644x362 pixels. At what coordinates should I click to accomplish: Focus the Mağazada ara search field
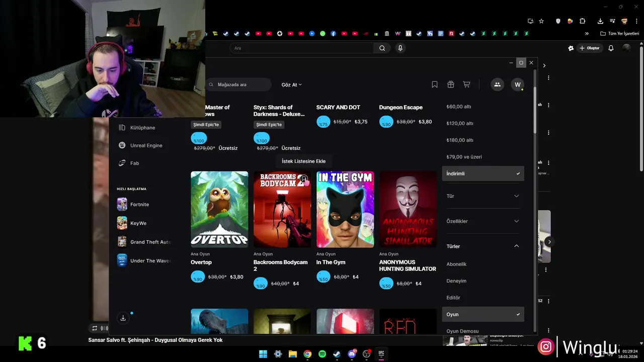[238, 84]
